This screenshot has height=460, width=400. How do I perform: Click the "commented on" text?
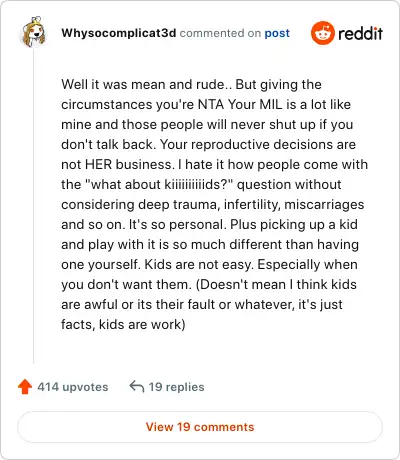(x=220, y=33)
